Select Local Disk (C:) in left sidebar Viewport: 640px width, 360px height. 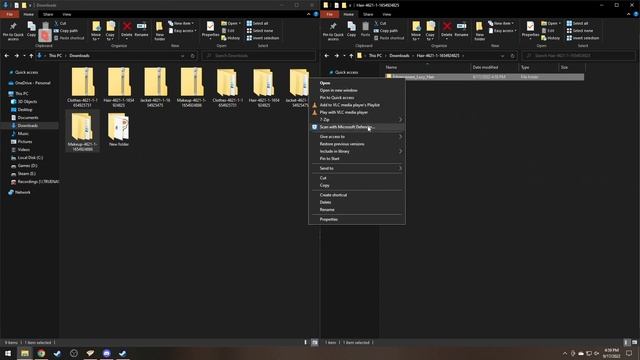point(27,158)
